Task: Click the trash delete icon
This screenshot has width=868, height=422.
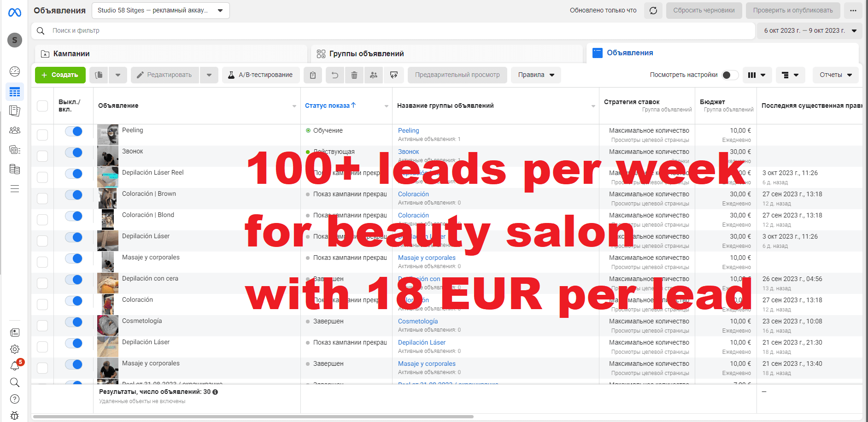Action: (354, 75)
